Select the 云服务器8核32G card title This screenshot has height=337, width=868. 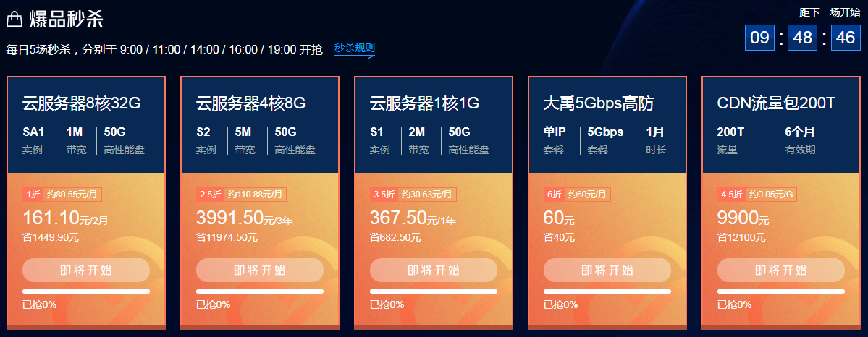(x=81, y=103)
